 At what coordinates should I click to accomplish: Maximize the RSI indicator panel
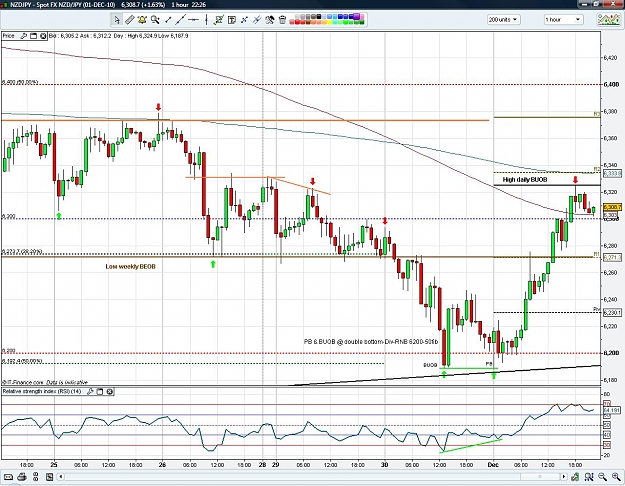pyautogui.click(x=100, y=392)
